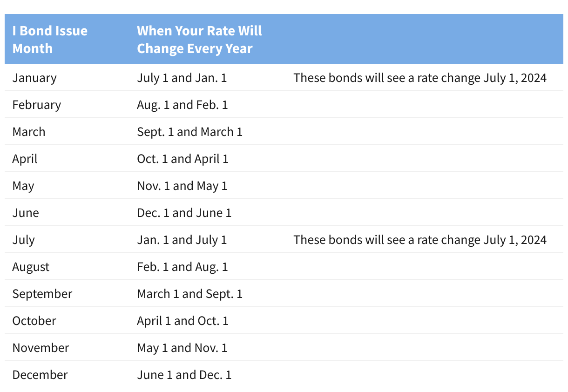Click the January issue month cell
This screenshot has width=568, height=392.
click(34, 78)
